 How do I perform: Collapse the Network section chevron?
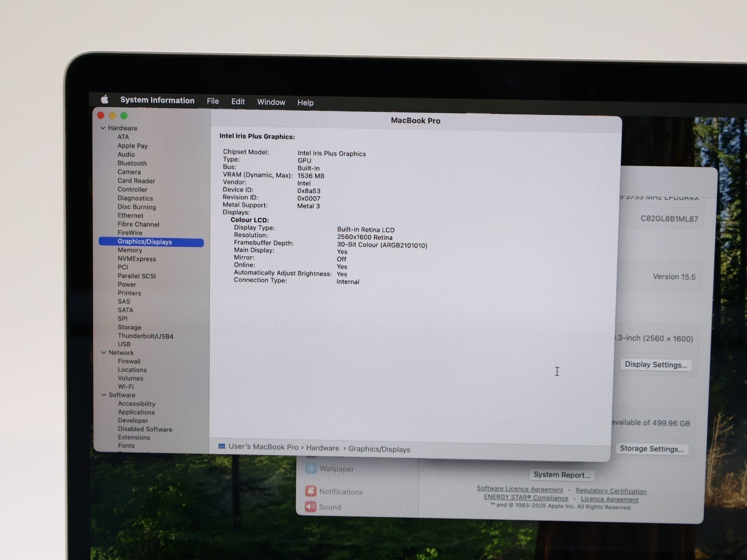pos(104,352)
